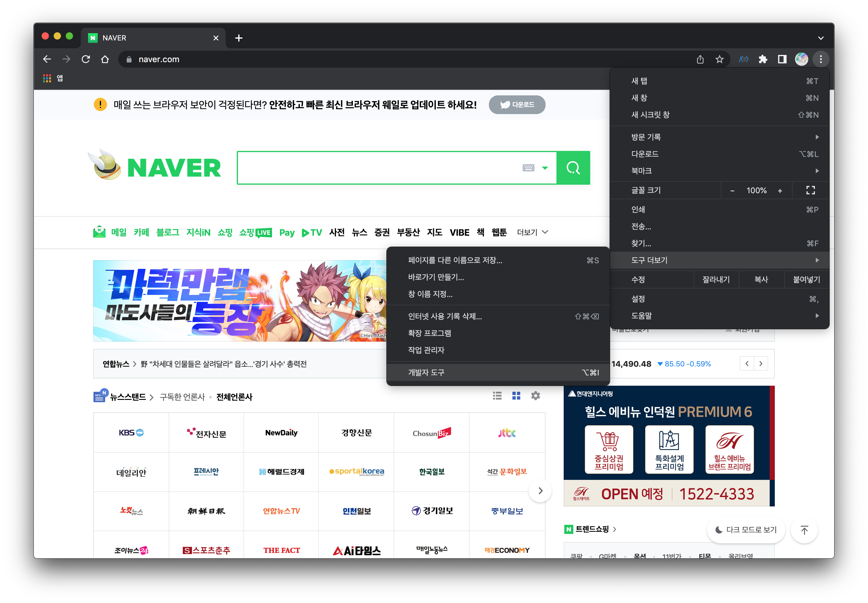Screen dimensions: 868x603
Task: Click the bookmark star icon in the address bar
Action: pos(719,59)
